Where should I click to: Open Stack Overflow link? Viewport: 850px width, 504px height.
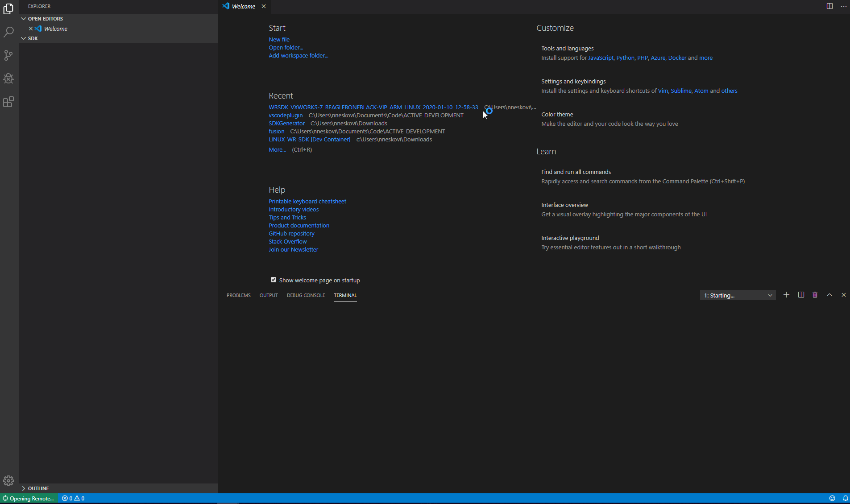coord(287,241)
